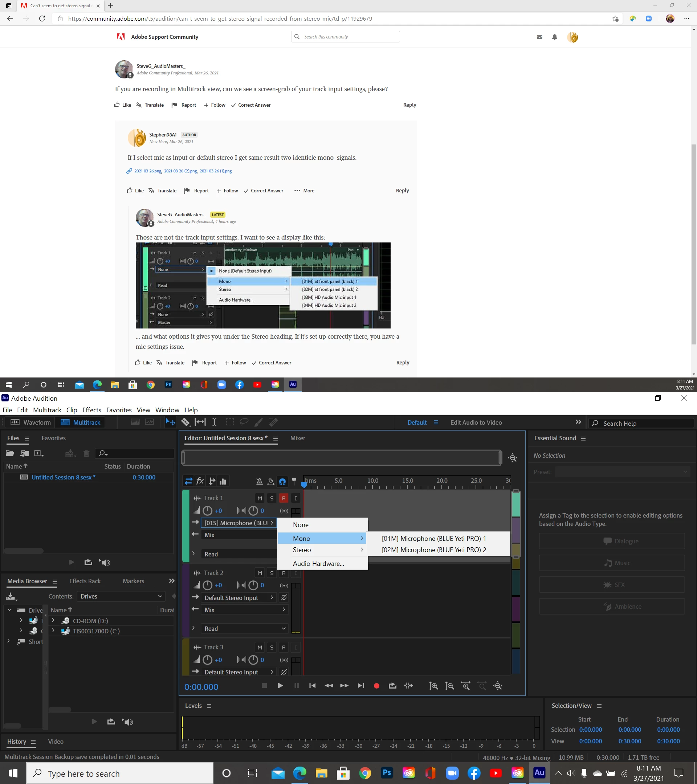Screen dimensions: 697x784
Task: Toggle snapping magnet icon
Action: pos(282,481)
